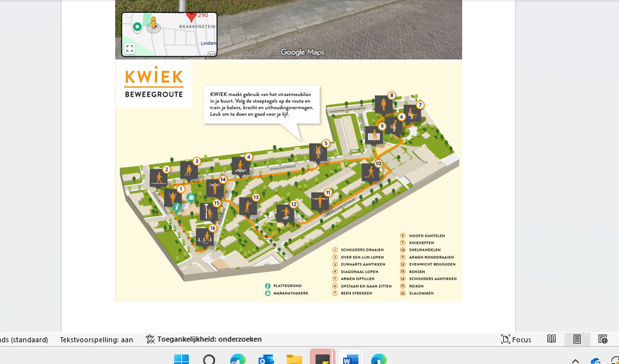Click the KWIEK Beweegroute logo
Viewport: 619px width, 364px height.
[x=154, y=84]
